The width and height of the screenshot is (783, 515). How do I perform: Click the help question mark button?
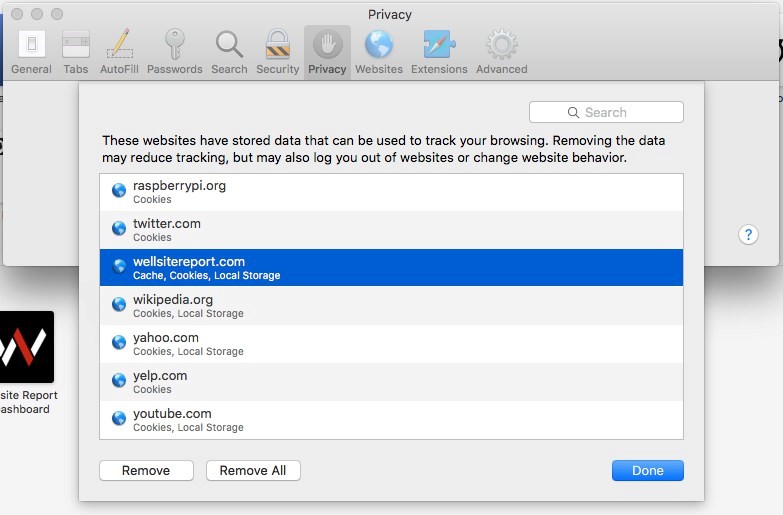pyautogui.click(x=748, y=234)
